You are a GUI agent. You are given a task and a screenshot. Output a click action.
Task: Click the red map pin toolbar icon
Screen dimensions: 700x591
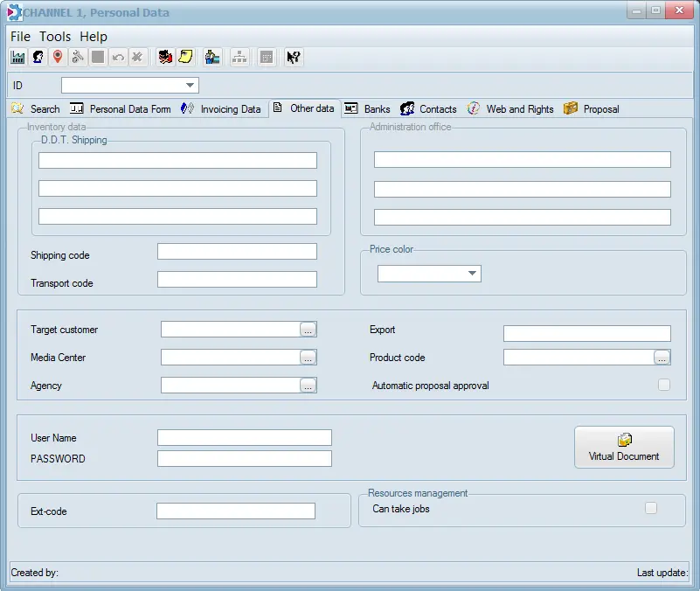tap(58, 57)
